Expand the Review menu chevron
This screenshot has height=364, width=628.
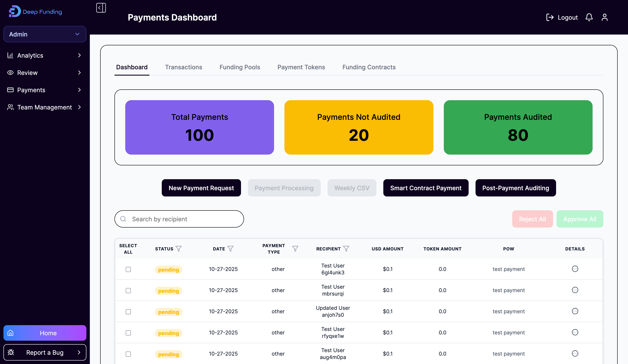point(79,73)
